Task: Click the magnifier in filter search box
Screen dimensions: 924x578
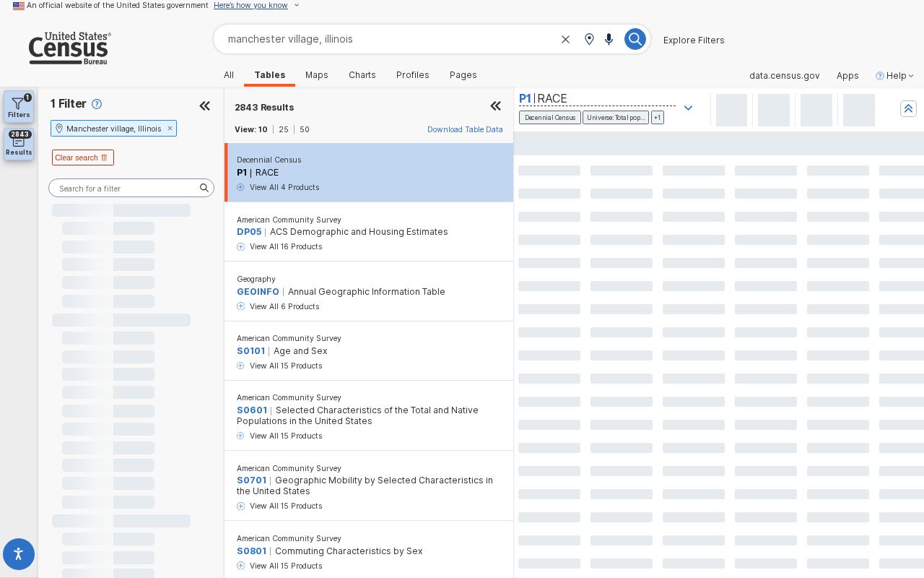Action: (x=204, y=188)
